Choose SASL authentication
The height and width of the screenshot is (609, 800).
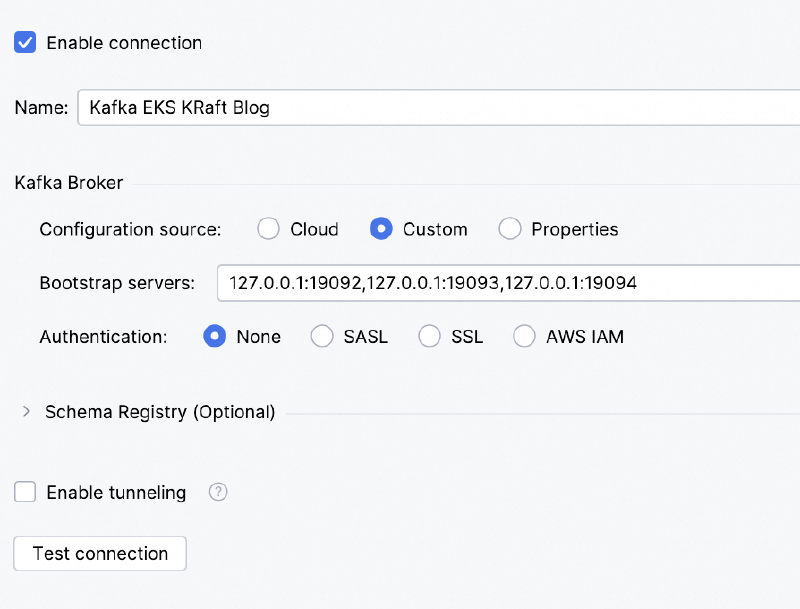coord(322,337)
